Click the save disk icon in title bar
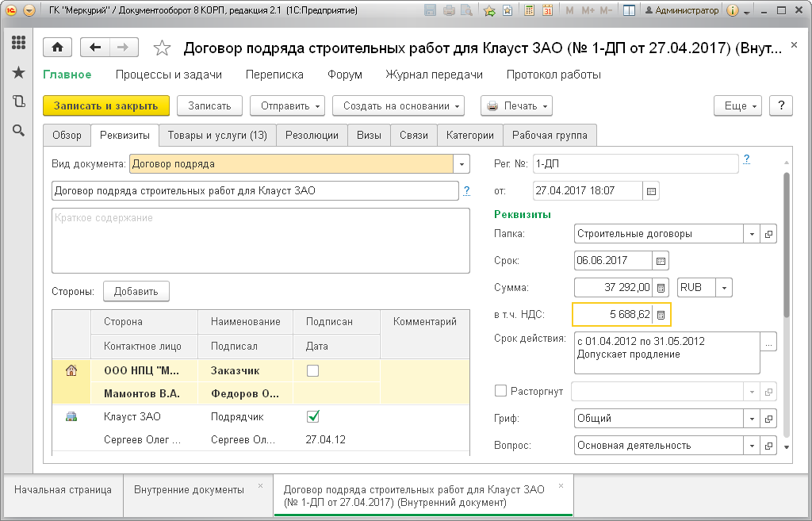 429,10
